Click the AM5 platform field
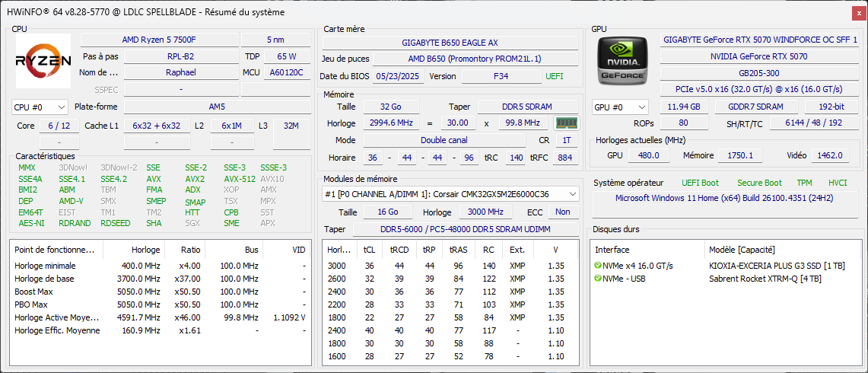 tap(217, 107)
